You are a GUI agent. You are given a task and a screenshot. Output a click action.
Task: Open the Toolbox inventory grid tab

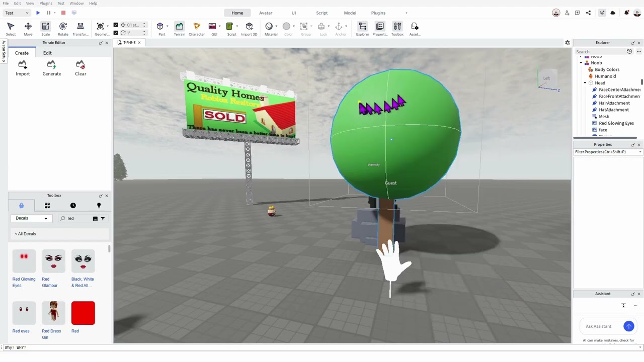tap(47, 205)
